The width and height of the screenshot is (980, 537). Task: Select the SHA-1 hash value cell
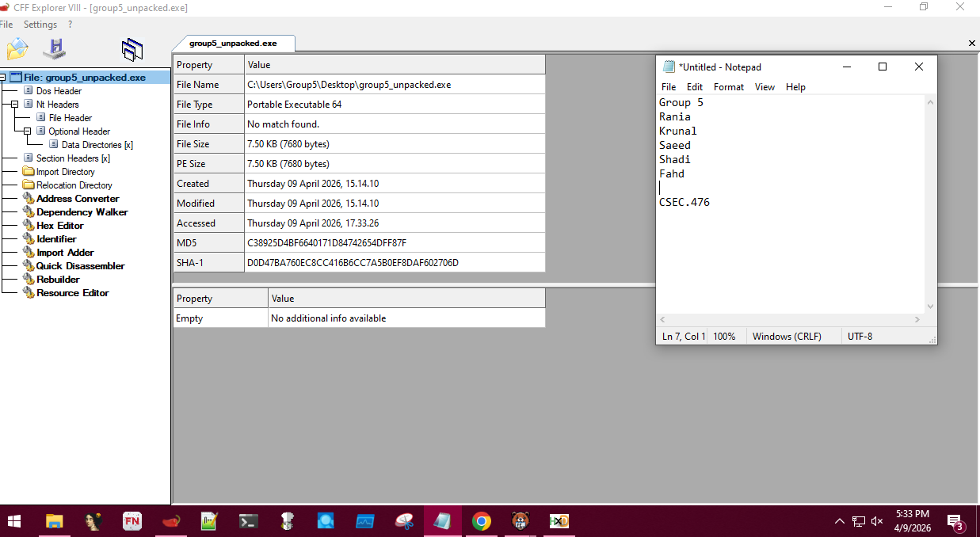click(x=395, y=262)
